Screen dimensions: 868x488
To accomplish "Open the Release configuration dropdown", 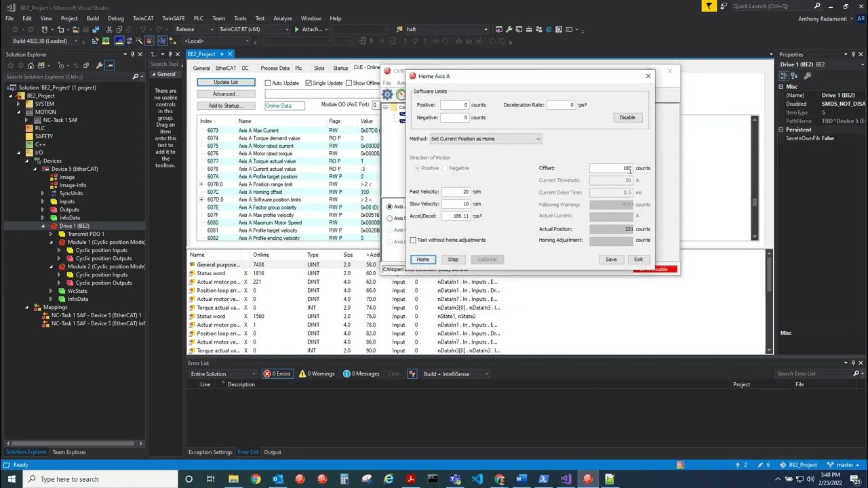I will click(195, 30).
